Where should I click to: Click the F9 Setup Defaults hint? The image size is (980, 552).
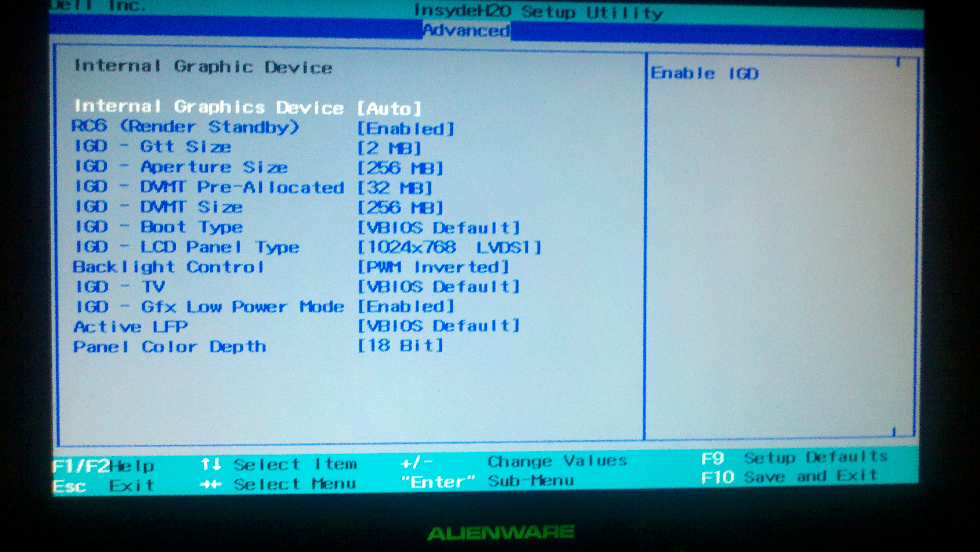pyautogui.click(x=794, y=457)
